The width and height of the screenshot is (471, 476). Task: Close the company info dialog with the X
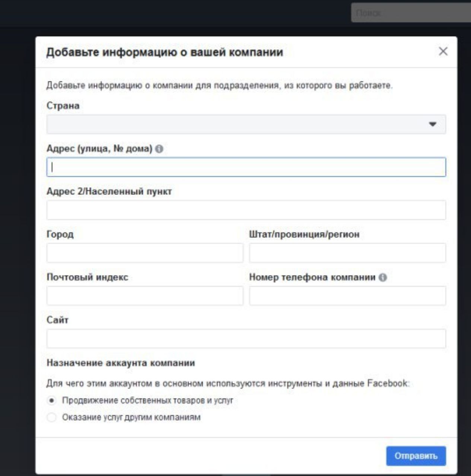click(443, 51)
